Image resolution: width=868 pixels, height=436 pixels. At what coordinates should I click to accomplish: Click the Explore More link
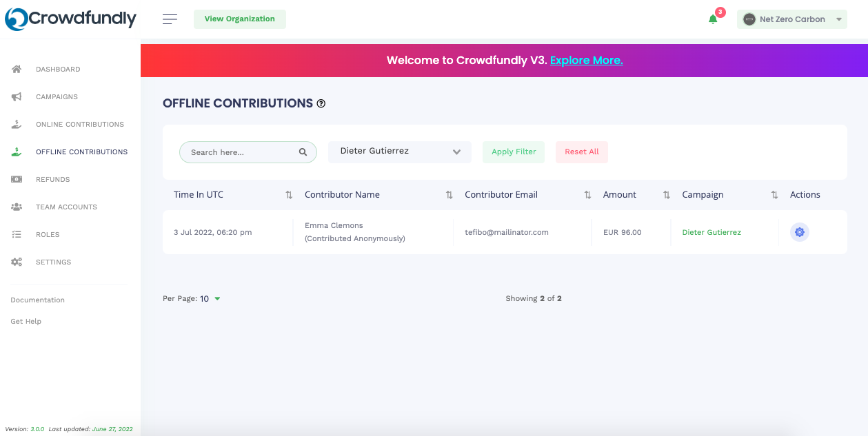point(586,61)
